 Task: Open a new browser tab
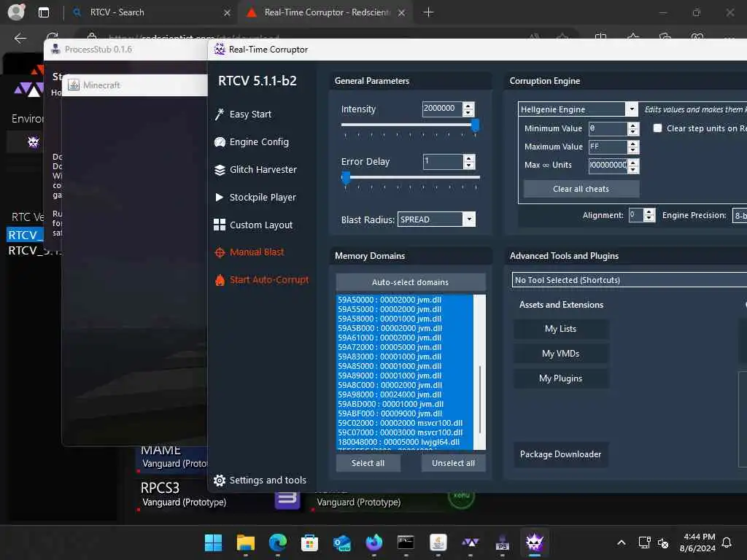(x=428, y=12)
